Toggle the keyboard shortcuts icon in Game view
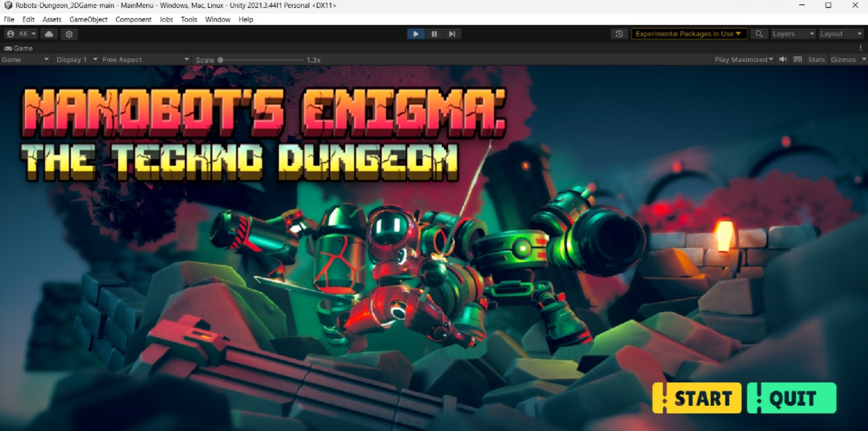 pos(798,59)
